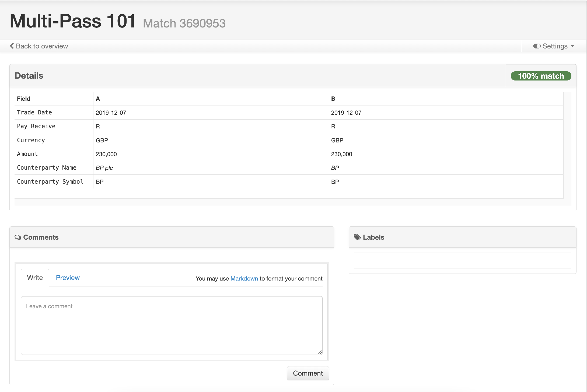
Task: Click the Match 3690953 subtitle
Action: click(x=184, y=23)
